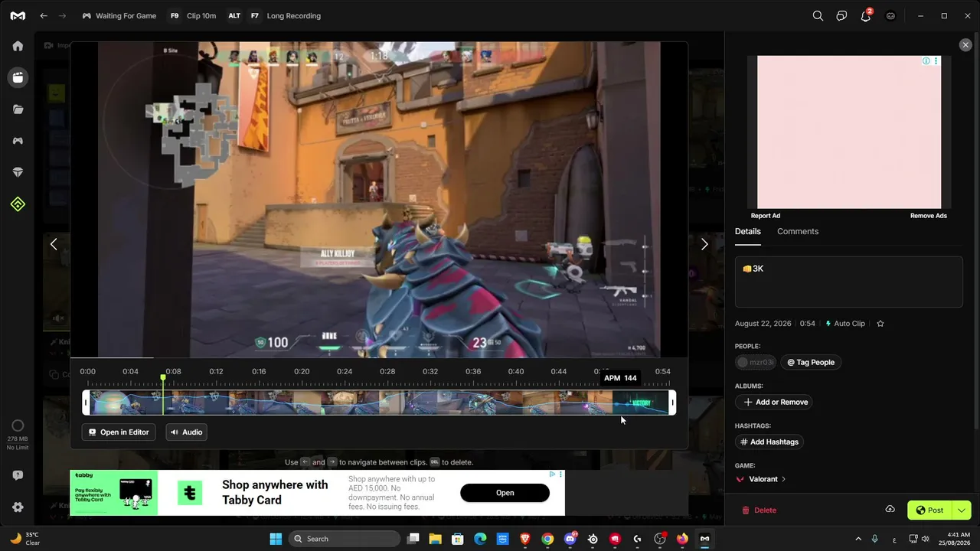The height and width of the screenshot is (551, 980).
Task: Click the Medal logo in the title bar
Action: 18,15
